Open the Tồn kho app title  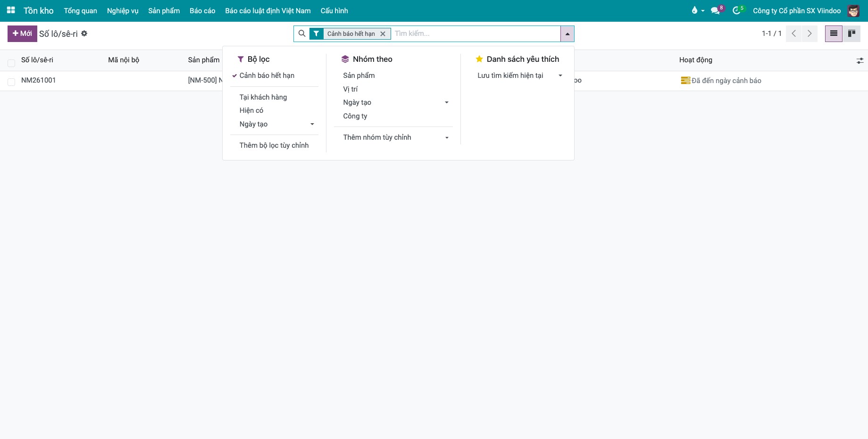(x=39, y=10)
